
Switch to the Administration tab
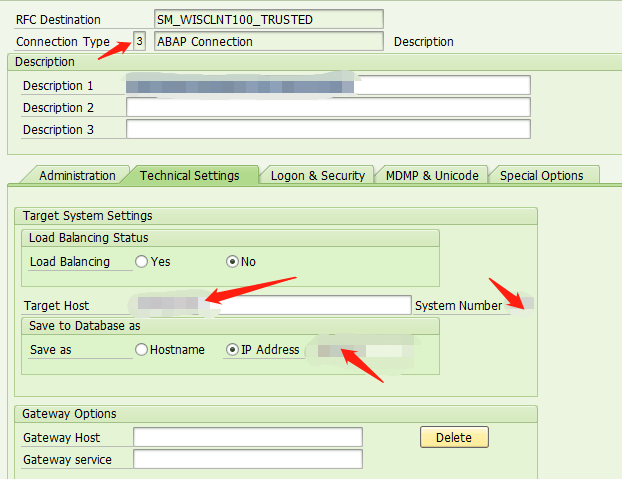click(x=77, y=175)
